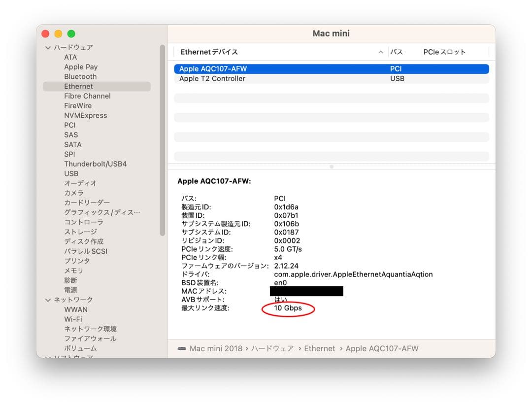Click the Mac mini icon in the breadcrumb bar
532x406 pixels.
click(x=183, y=348)
